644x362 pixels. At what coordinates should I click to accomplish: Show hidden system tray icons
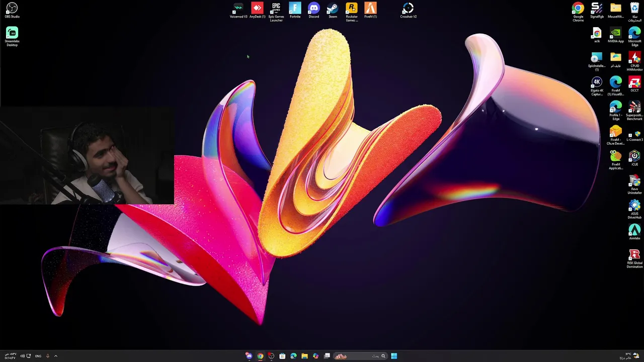[55, 356]
